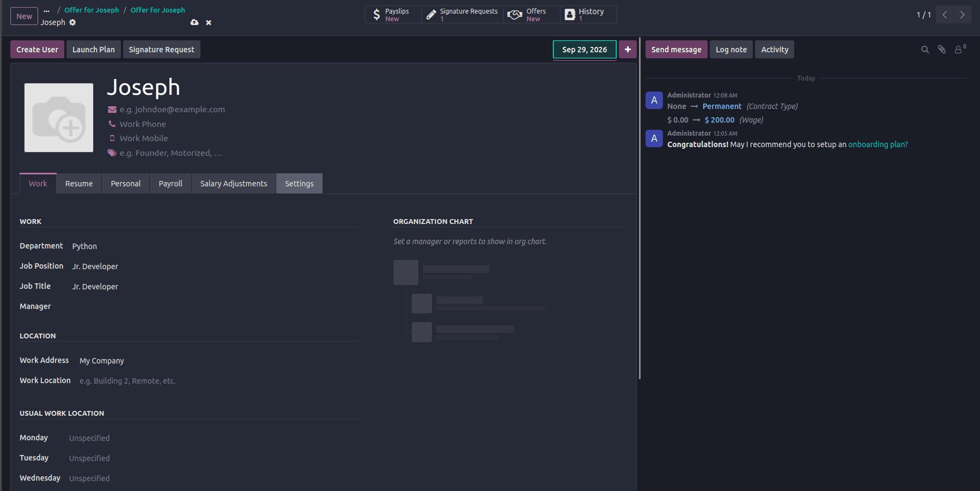Open the Job Position dropdown field
Screen dimensions: 980x491
click(215, 266)
